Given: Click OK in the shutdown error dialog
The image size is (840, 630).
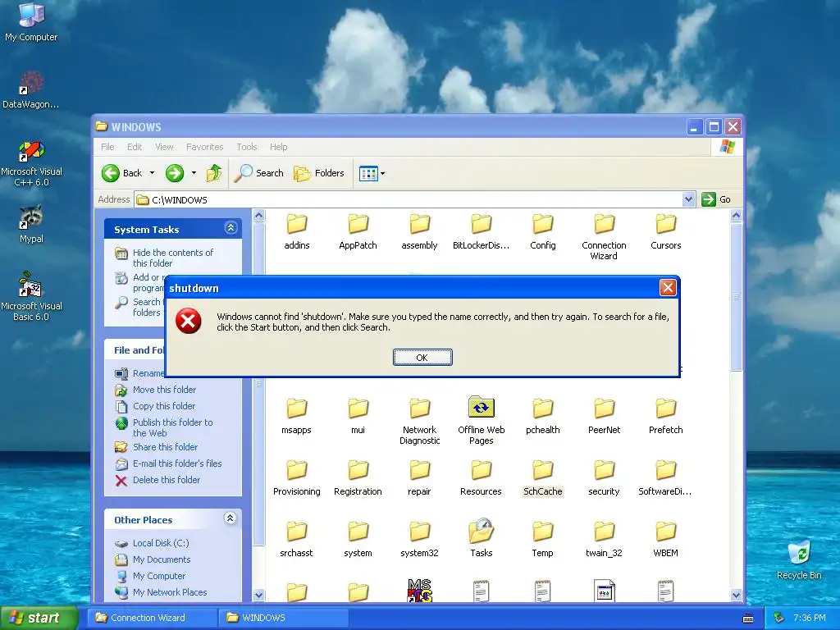Looking at the screenshot, I should tap(422, 358).
